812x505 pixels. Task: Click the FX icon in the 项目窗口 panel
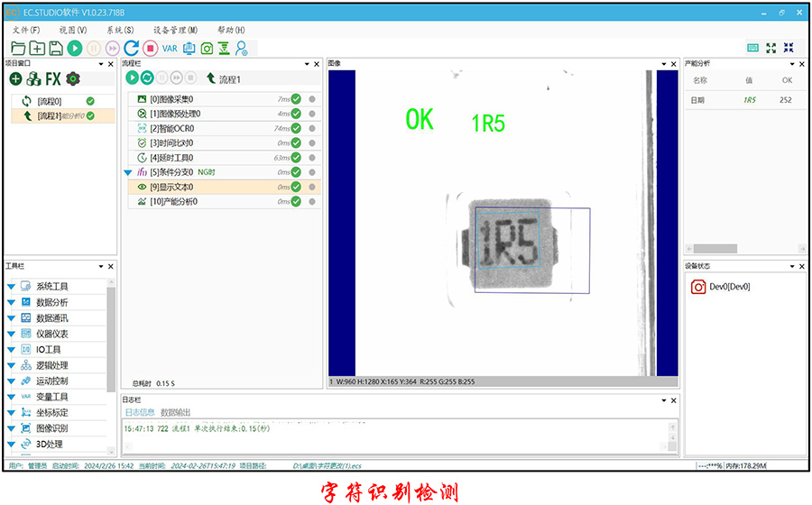tap(53, 79)
